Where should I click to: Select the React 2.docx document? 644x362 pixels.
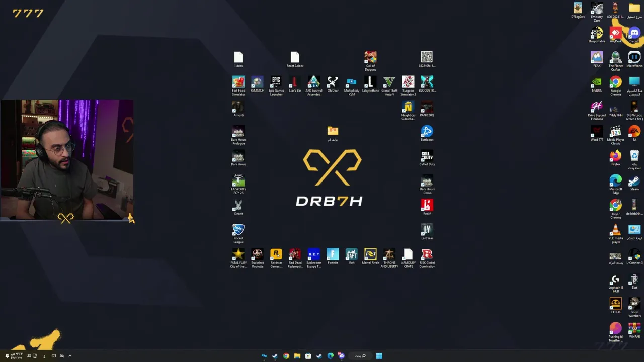(x=295, y=59)
